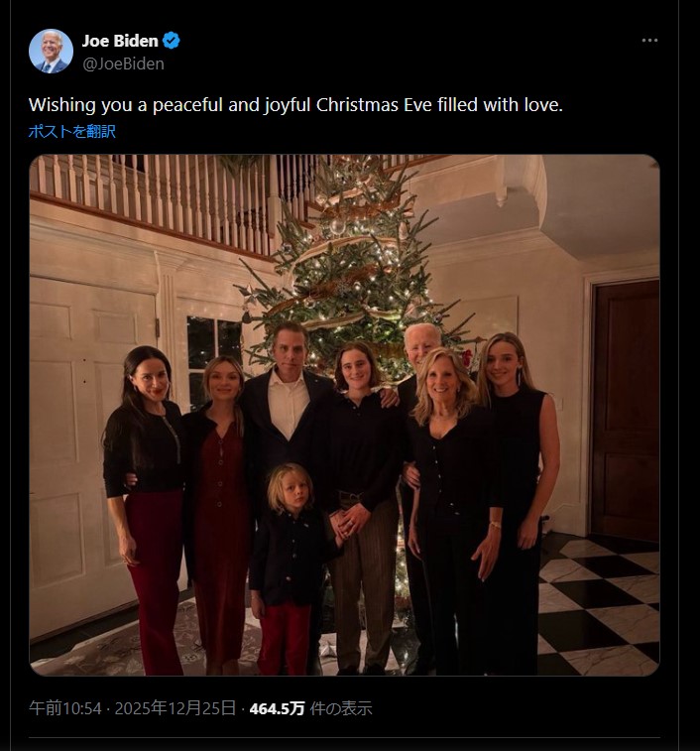
Task: Click the Joe Biden display name
Action: point(120,41)
